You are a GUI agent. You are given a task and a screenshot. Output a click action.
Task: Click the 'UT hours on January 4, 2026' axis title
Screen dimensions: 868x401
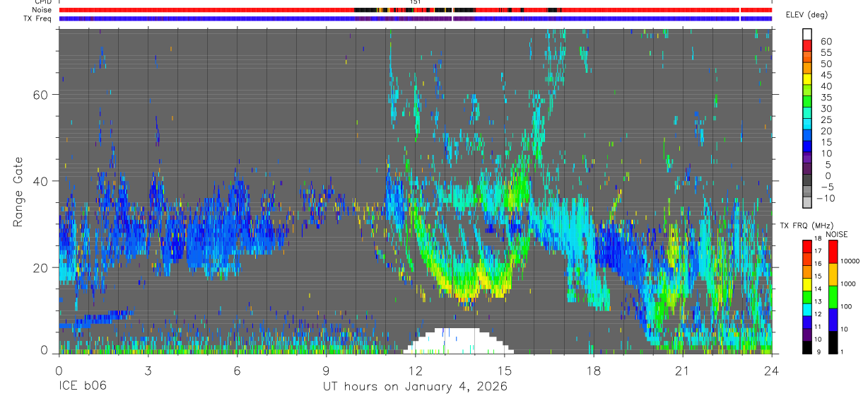(x=415, y=387)
